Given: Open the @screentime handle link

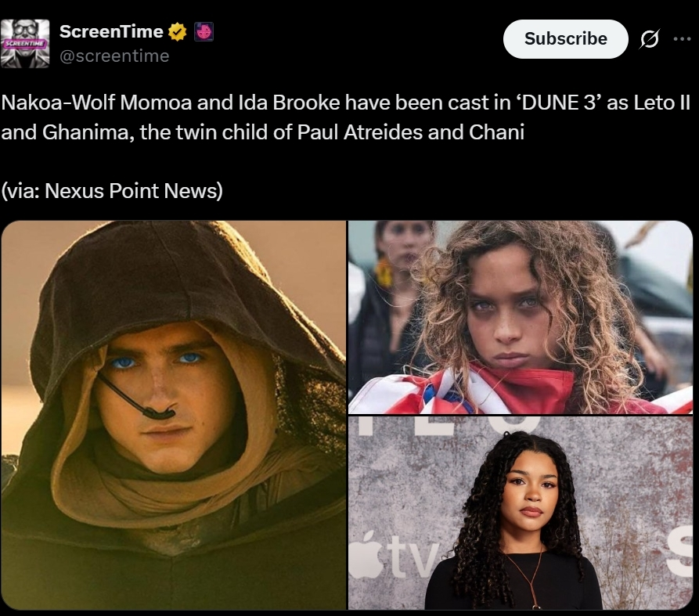Looking at the screenshot, I should pyautogui.click(x=114, y=56).
